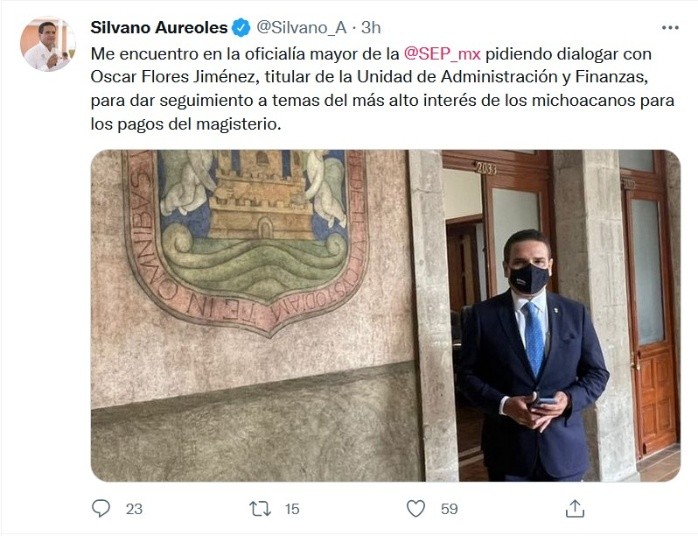Viewport: 698px width, 536px height.
Task: Click the wooden door in the photo
Action: click(650, 316)
